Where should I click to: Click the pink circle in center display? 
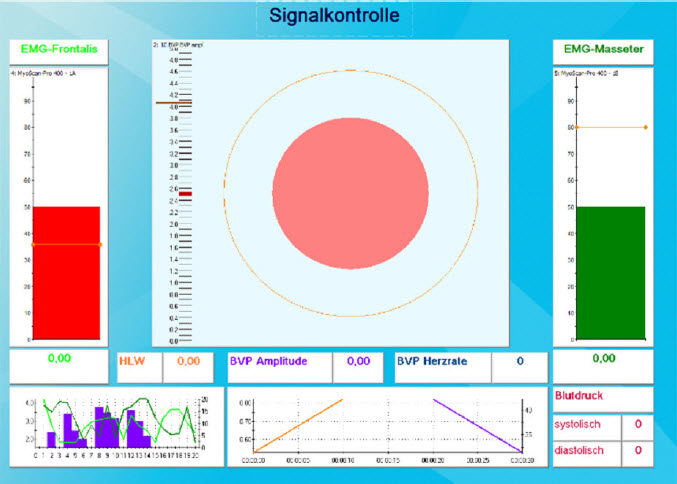pyautogui.click(x=350, y=193)
